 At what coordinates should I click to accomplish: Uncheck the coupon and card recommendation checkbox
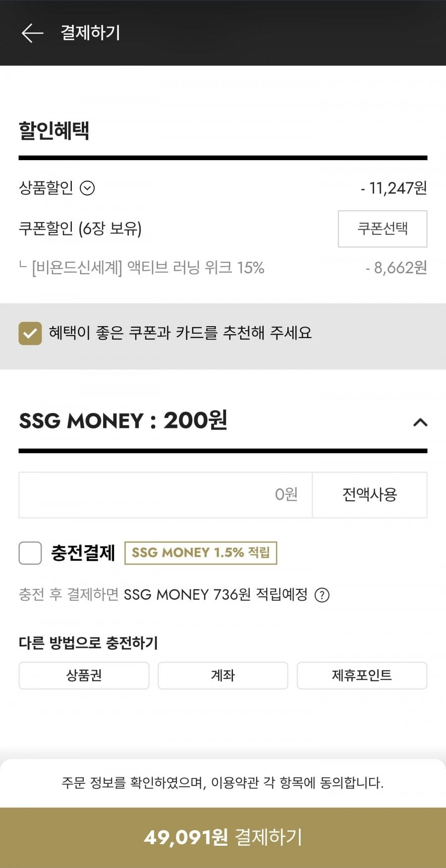coord(30,333)
